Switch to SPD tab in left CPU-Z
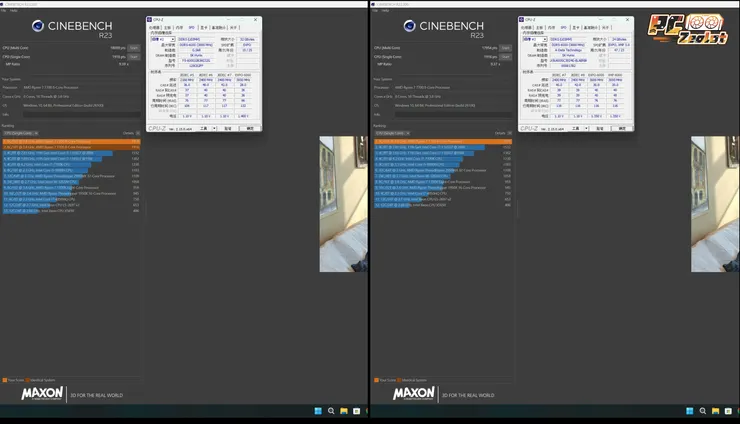Screen dimensions: 740x424 [192, 28]
